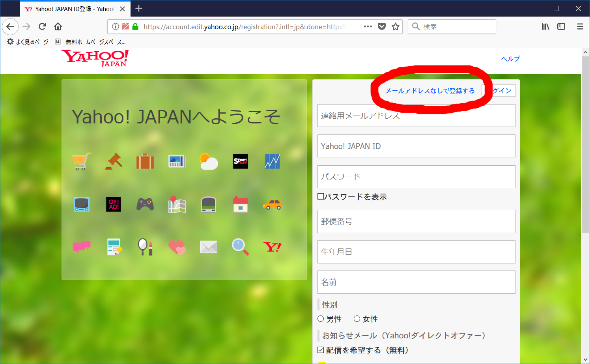Select the 男性 radio button
590x364 pixels.
click(321, 319)
